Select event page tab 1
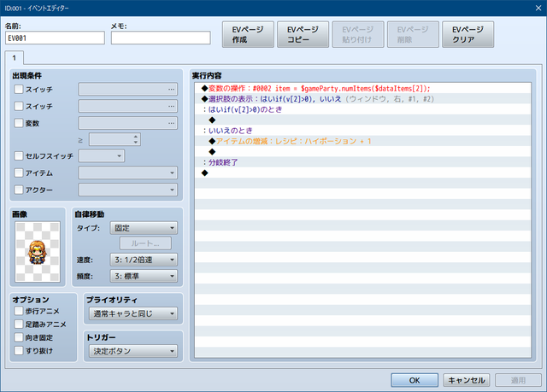The image size is (547, 392). click(15, 58)
